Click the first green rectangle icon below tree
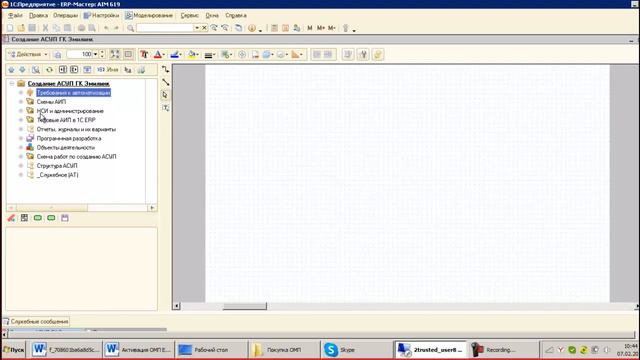640x360 pixels. point(38,218)
